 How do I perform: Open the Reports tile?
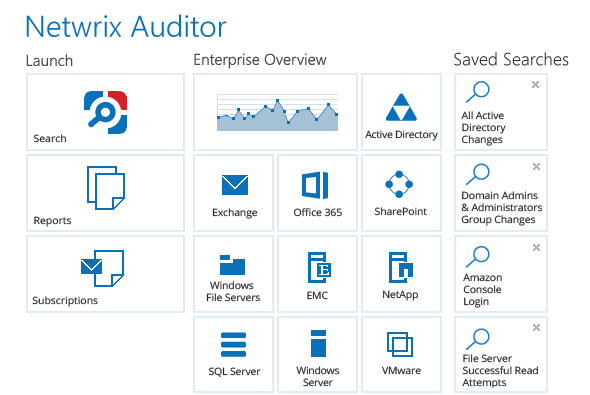tap(105, 193)
